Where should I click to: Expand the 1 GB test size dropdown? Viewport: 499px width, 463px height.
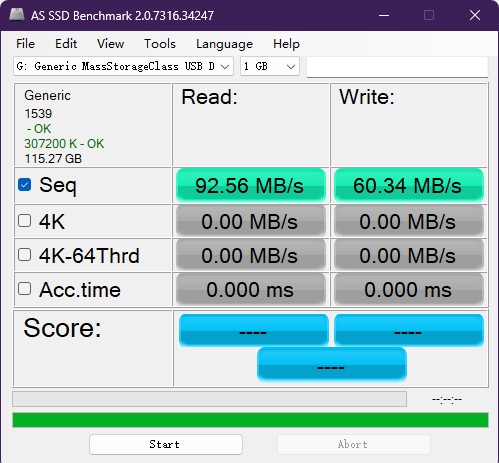tap(270, 66)
